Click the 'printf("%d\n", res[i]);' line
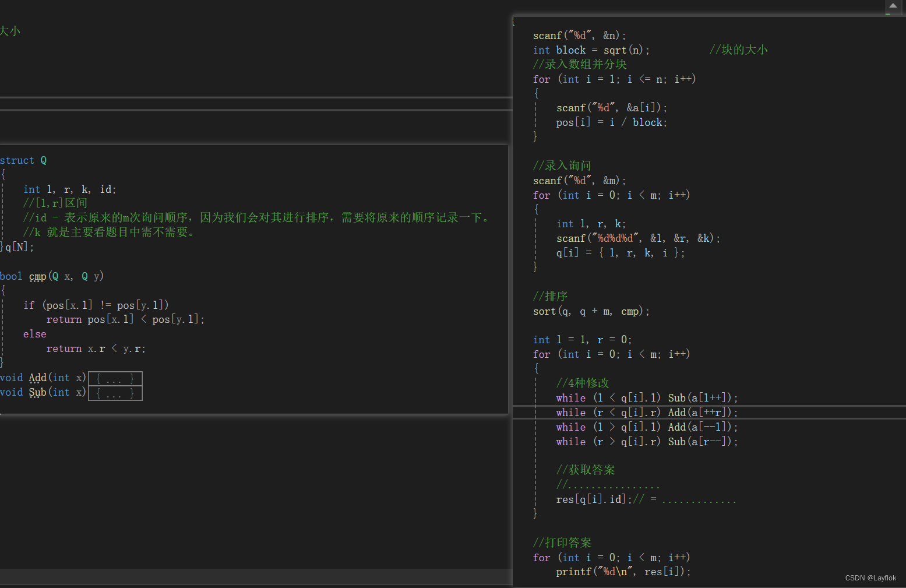The width and height of the screenshot is (906, 588). [x=623, y=572]
